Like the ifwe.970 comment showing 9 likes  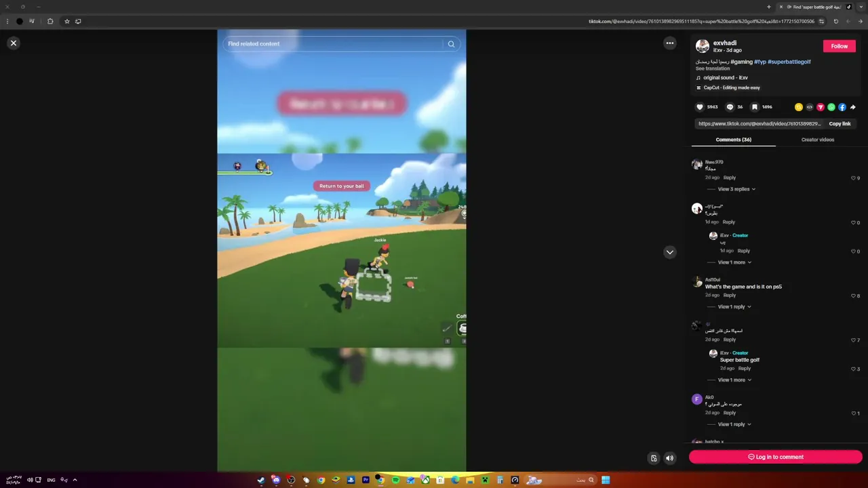[854, 178]
